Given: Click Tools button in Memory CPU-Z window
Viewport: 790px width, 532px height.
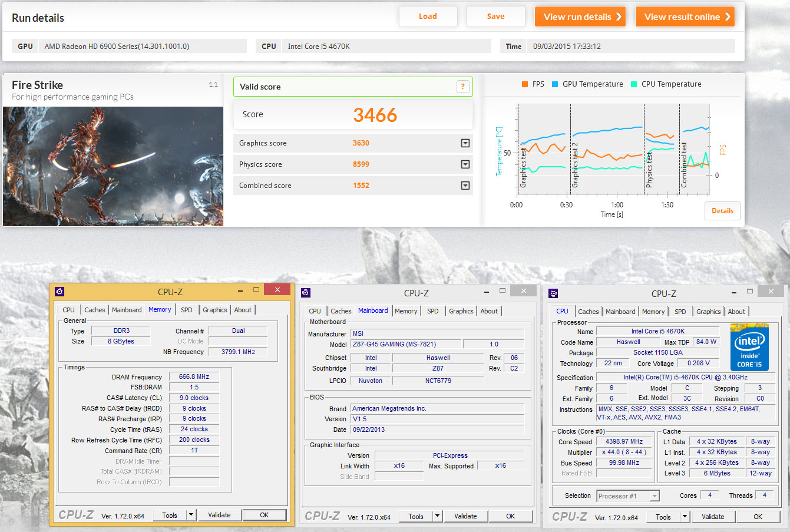Looking at the screenshot, I should [x=170, y=515].
